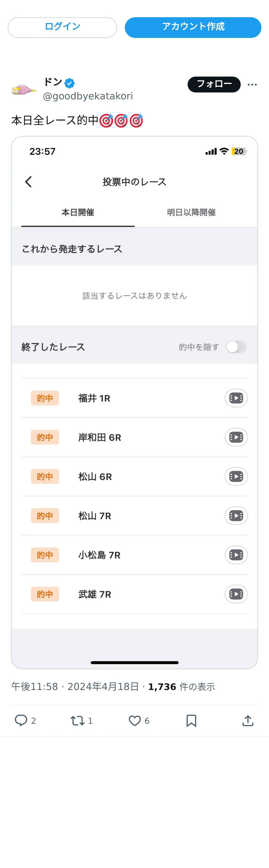Screen dimensions: 269x868
Task: Play the 福井 1R race video
Action: click(x=236, y=398)
